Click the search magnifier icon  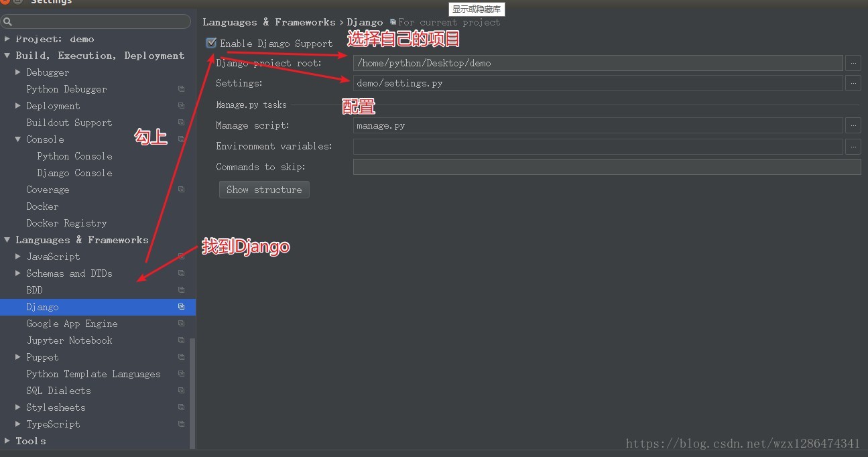[8, 22]
